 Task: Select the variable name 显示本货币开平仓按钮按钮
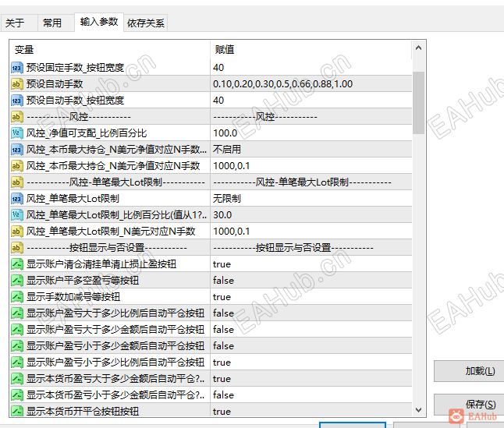tap(83, 412)
